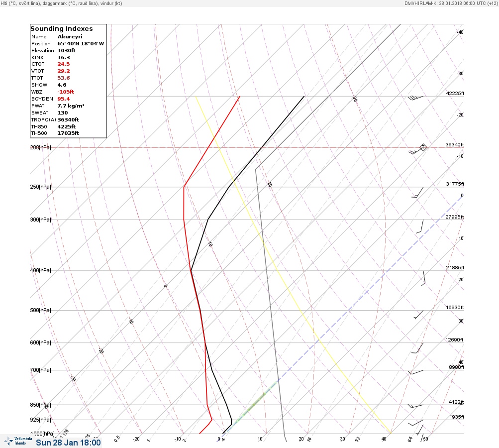This screenshot has height=448, width=499.
Task: Click the 21885ft height label
Action: coord(455,267)
